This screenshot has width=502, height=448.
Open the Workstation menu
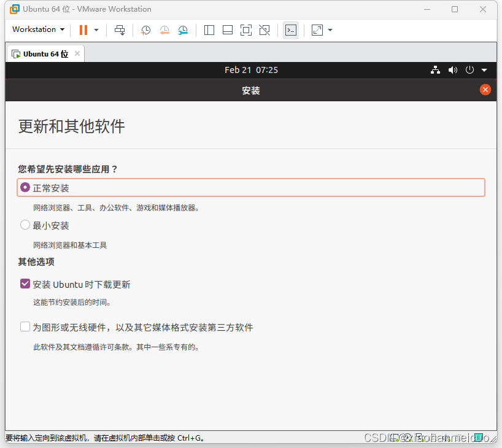pyautogui.click(x=39, y=29)
